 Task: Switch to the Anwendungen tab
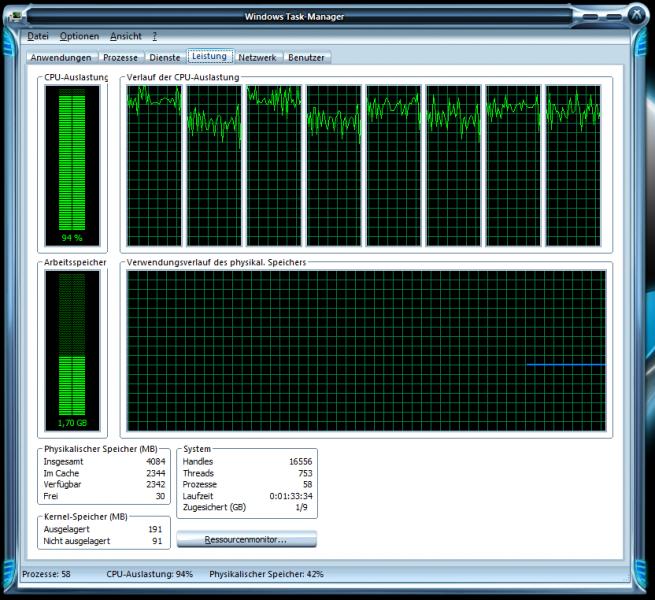click(x=61, y=58)
